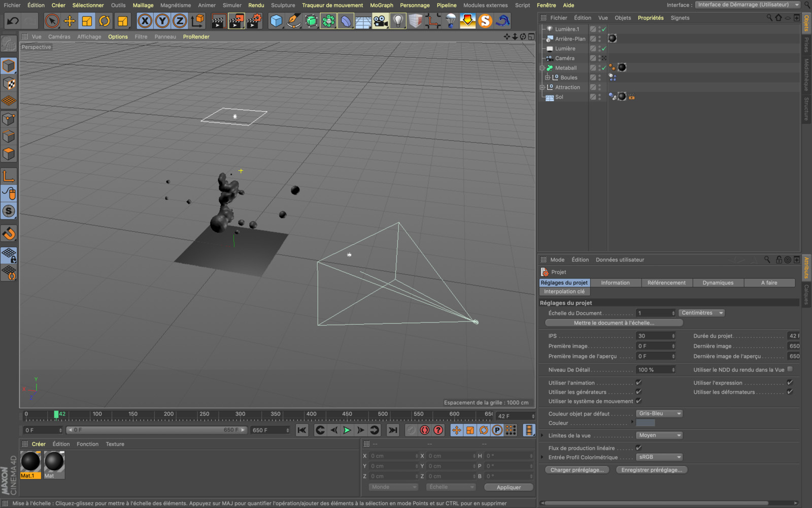Screen dimensions: 812x508
Task: Add a Cube primitive object
Action: [276, 21]
